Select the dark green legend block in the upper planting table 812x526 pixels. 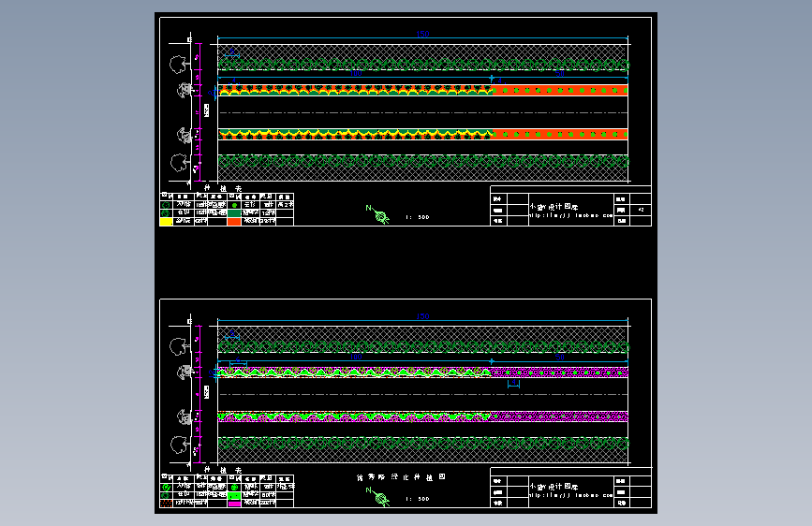click(234, 212)
